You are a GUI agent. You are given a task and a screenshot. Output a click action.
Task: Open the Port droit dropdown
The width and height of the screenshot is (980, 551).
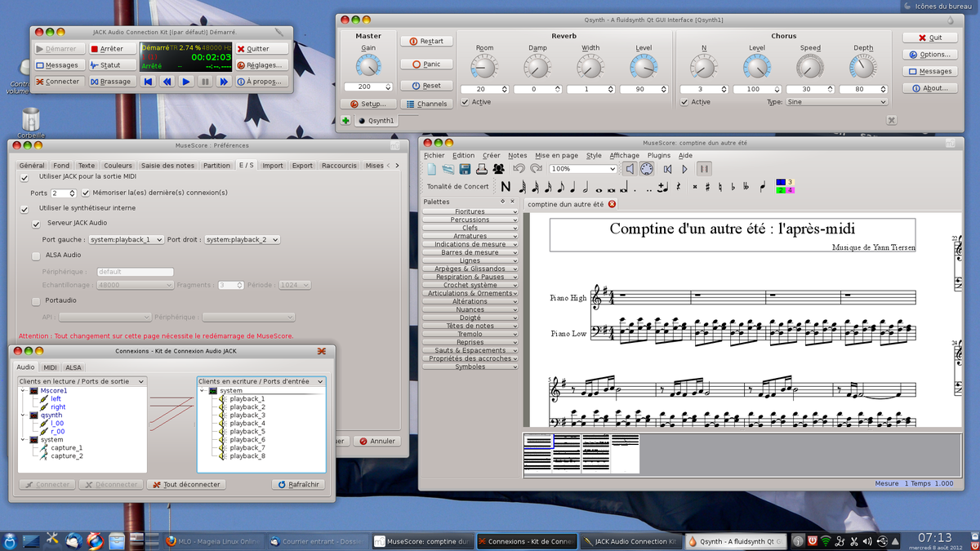[242, 239]
